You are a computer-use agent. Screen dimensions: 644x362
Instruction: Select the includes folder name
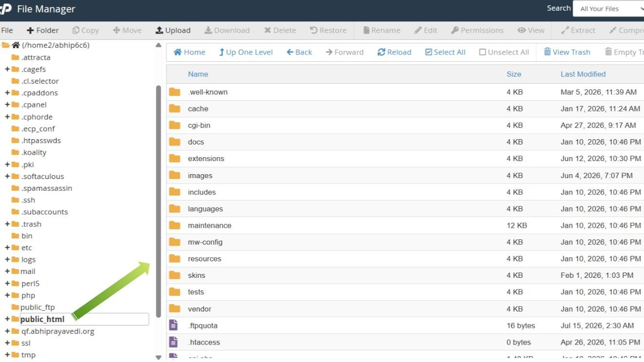click(202, 192)
